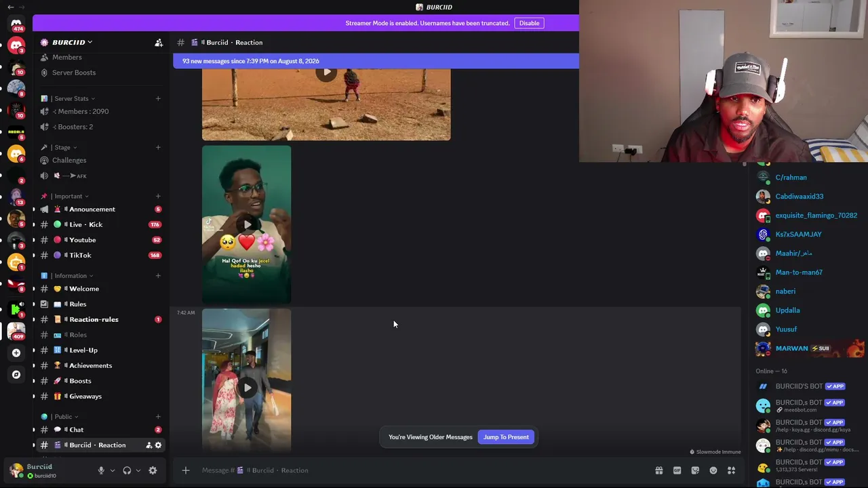Viewport: 868px width, 488px height.
Task: Play the video of couple walking
Action: pos(247,388)
